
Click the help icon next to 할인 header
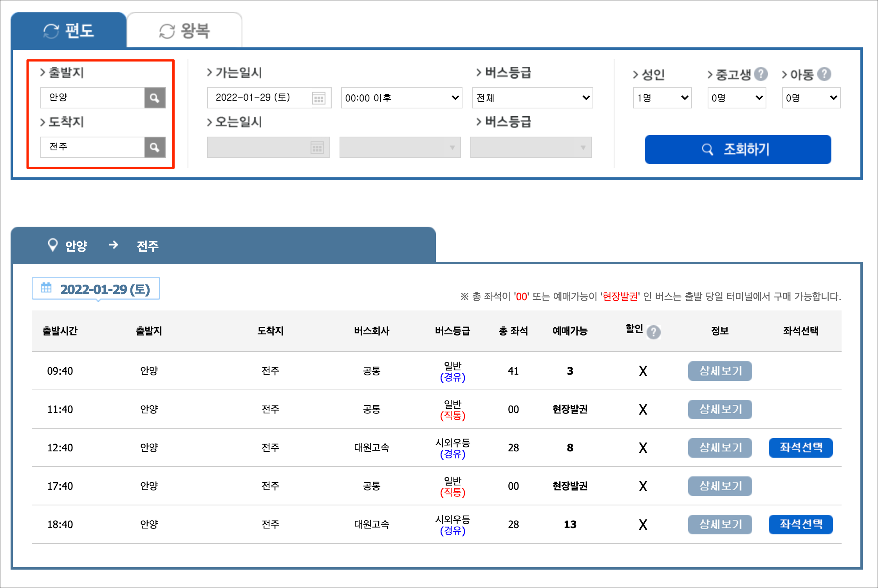653,332
